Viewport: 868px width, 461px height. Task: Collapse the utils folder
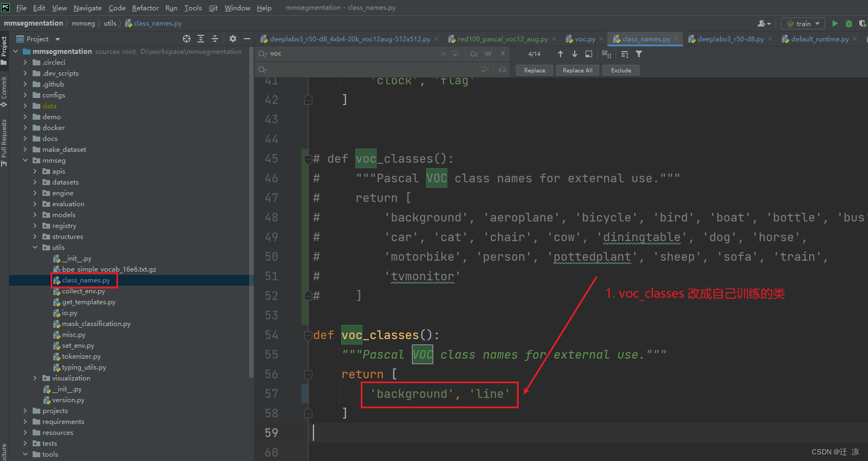pyautogui.click(x=35, y=248)
